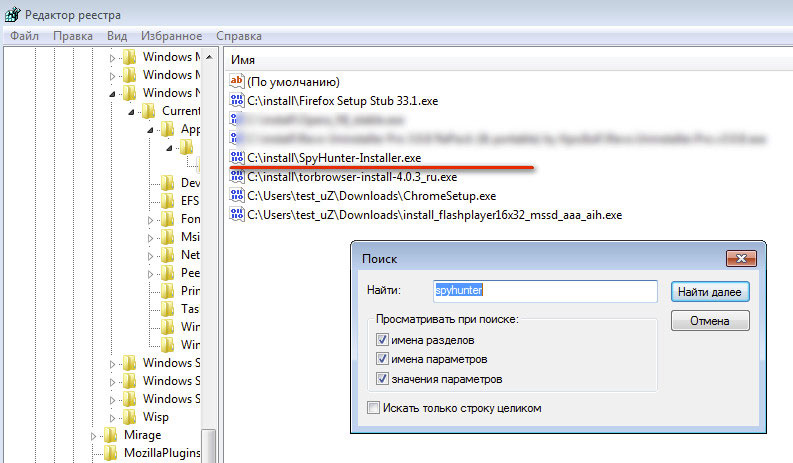The height and width of the screenshot is (463, 793).
Task: Select the Firefox Setup Stub 33.1.exe value icon
Action: (237, 101)
